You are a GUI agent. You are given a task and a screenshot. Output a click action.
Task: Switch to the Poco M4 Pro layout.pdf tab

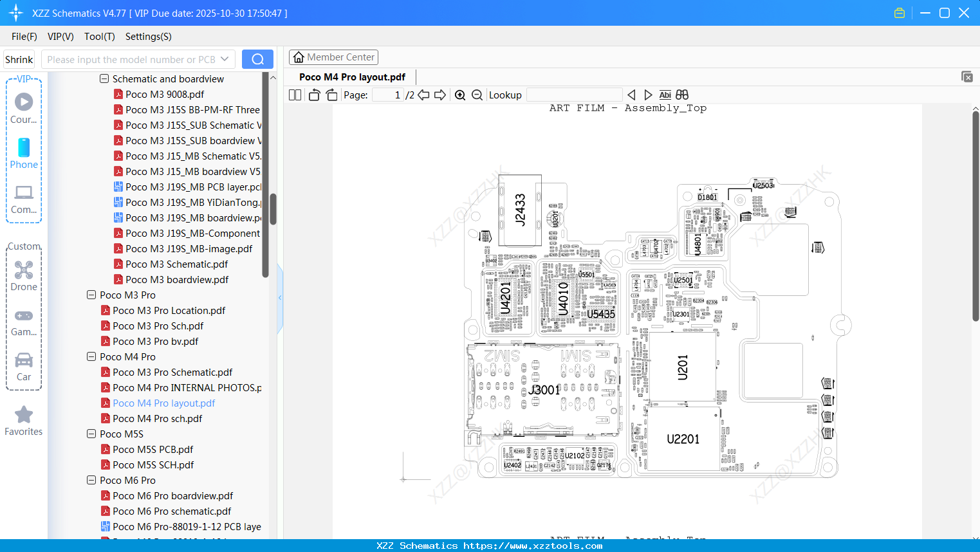[351, 77]
